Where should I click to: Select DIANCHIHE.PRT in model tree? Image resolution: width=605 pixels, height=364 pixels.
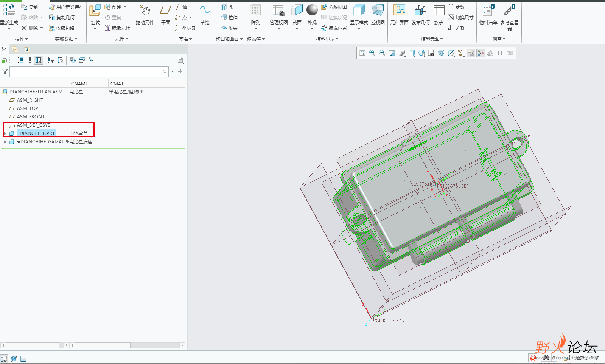coord(37,133)
